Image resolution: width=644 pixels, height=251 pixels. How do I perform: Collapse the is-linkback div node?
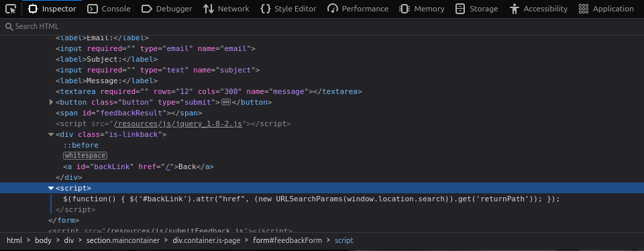coord(51,134)
